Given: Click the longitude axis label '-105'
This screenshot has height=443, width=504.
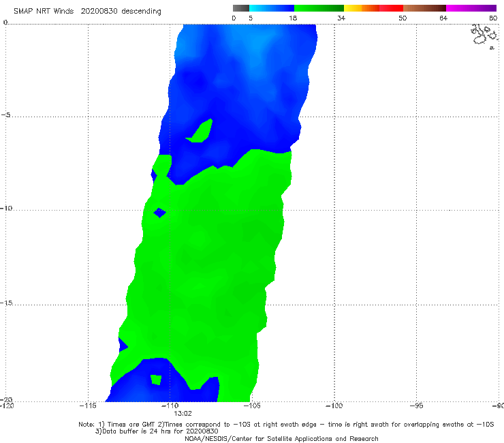Looking at the screenshot, I should coord(252,406).
